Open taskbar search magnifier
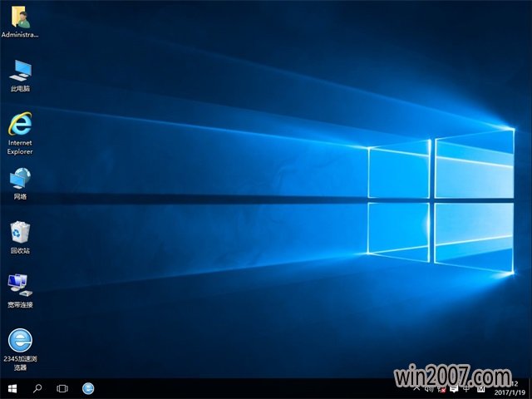Image resolution: width=532 pixels, height=399 pixels. pyautogui.click(x=37, y=388)
